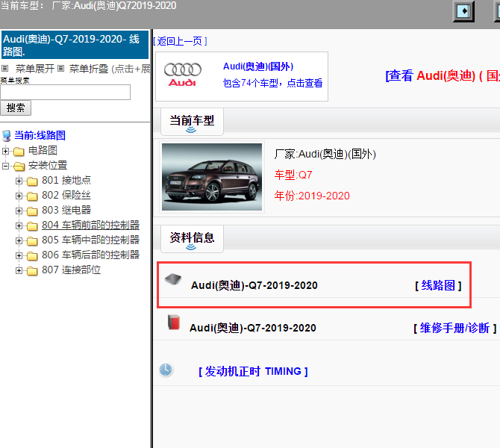Click Audi(奥迪)-Q7-2019-2020 title in 线路图 row
Screen dimensions: 500x448
[254, 285]
